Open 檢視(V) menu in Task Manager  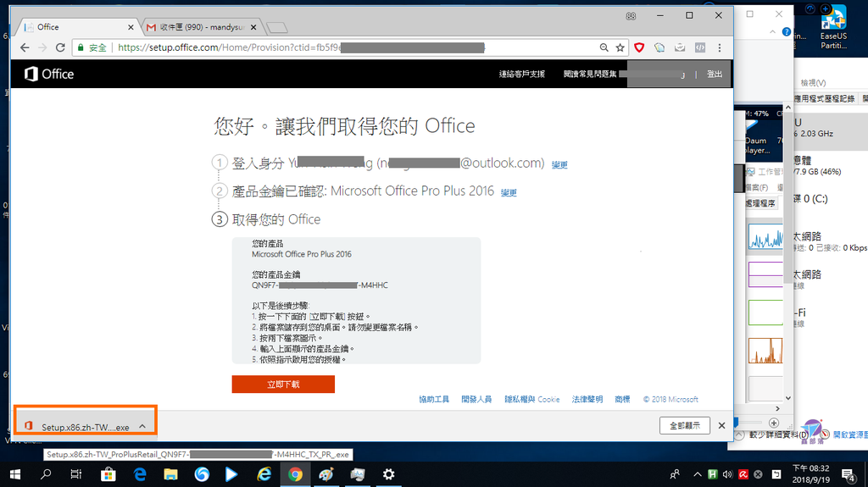[x=813, y=83]
